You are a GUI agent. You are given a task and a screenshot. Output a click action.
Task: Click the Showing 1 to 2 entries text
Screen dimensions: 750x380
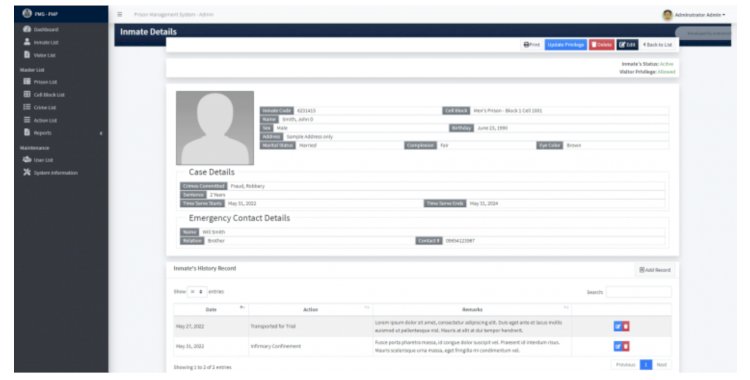click(x=202, y=368)
